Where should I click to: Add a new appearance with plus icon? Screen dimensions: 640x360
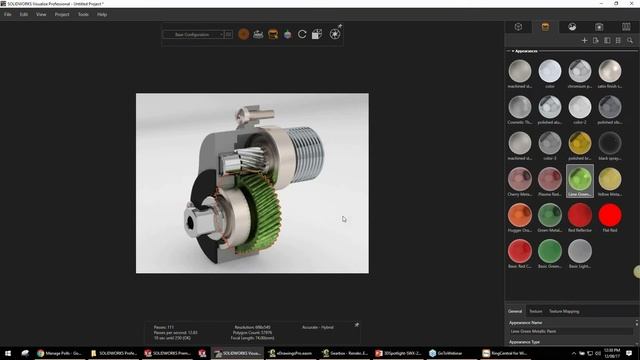pyautogui.click(x=584, y=40)
